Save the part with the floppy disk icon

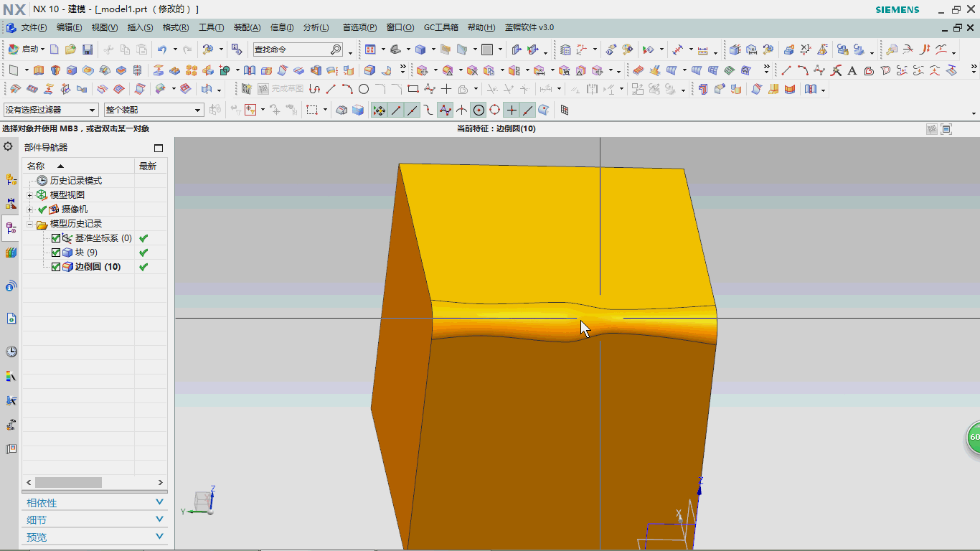pyautogui.click(x=88, y=50)
